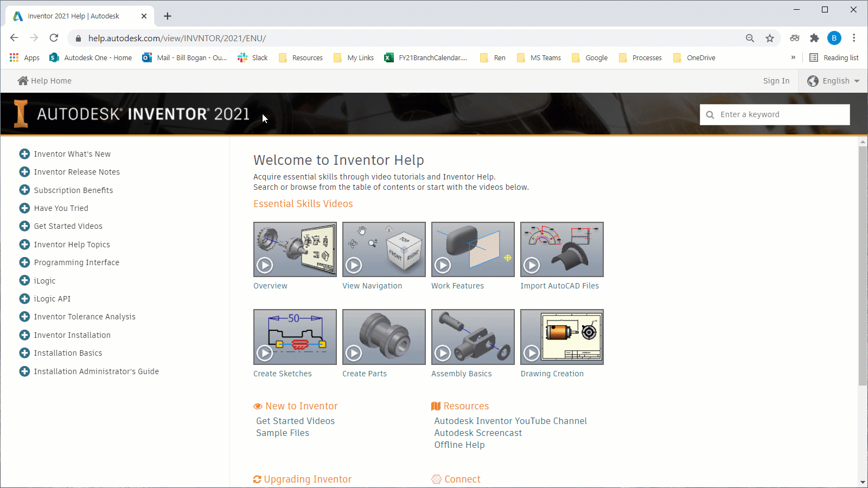The height and width of the screenshot is (488, 868).
Task: Click the Help Home link
Action: 44,81
